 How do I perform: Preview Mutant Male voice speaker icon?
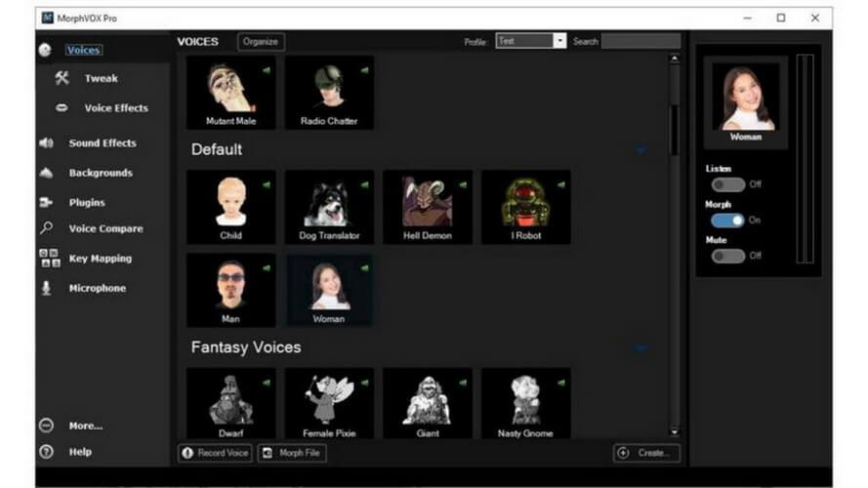267,70
